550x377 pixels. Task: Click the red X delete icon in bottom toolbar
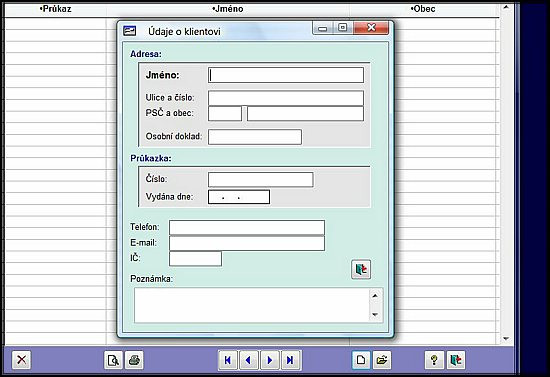[x=21, y=360]
